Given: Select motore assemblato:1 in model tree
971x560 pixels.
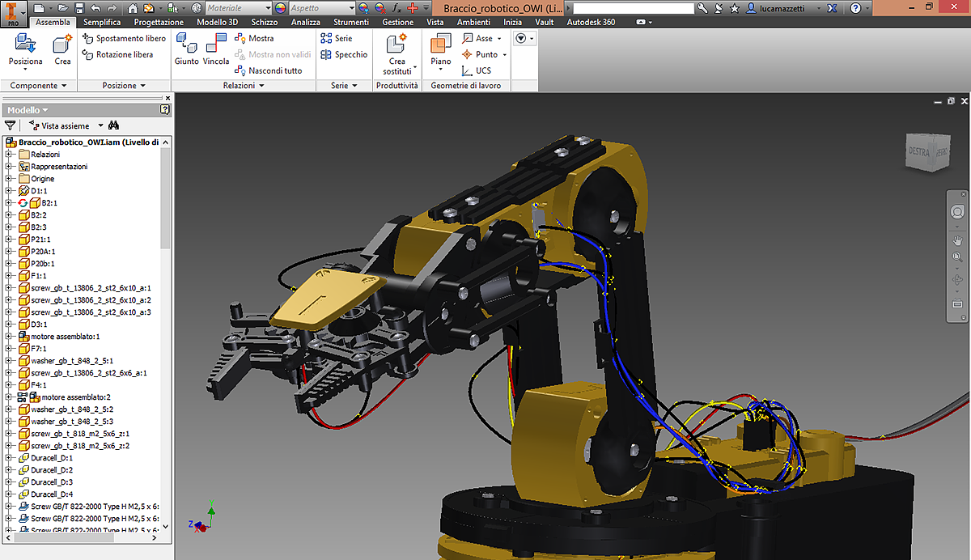Looking at the screenshot, I should point(65,337).
